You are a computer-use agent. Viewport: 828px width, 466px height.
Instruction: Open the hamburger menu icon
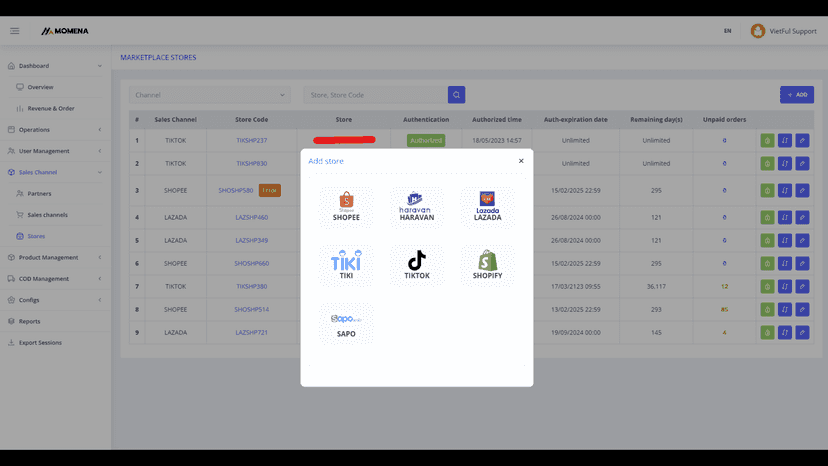pos(15,31)
